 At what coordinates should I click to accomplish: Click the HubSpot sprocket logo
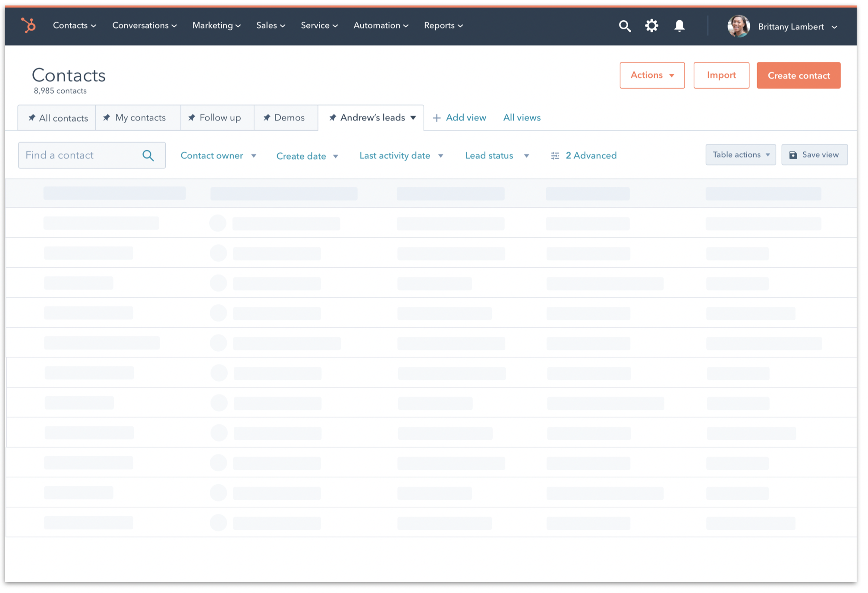(x=28, y=25)
